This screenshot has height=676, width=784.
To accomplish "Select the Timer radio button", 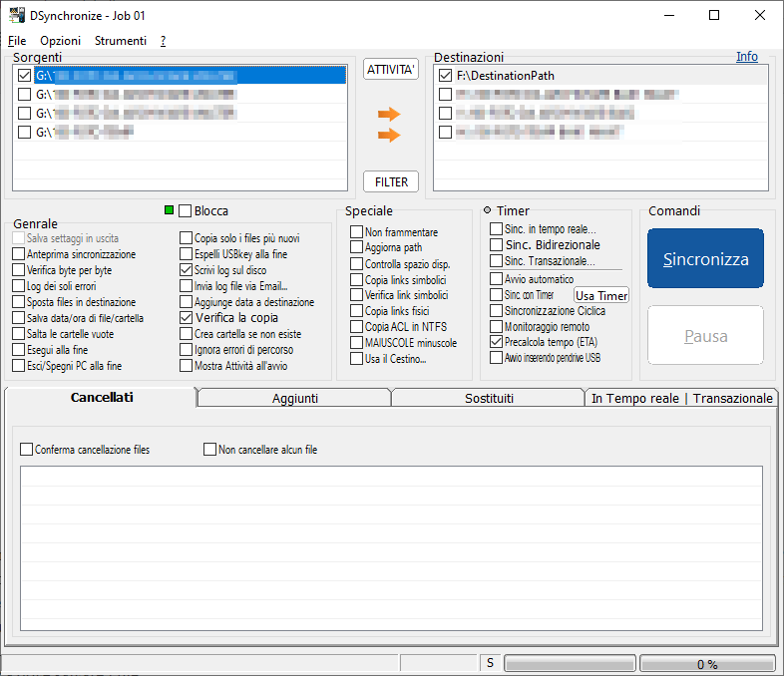I will [x=487, y=210].
